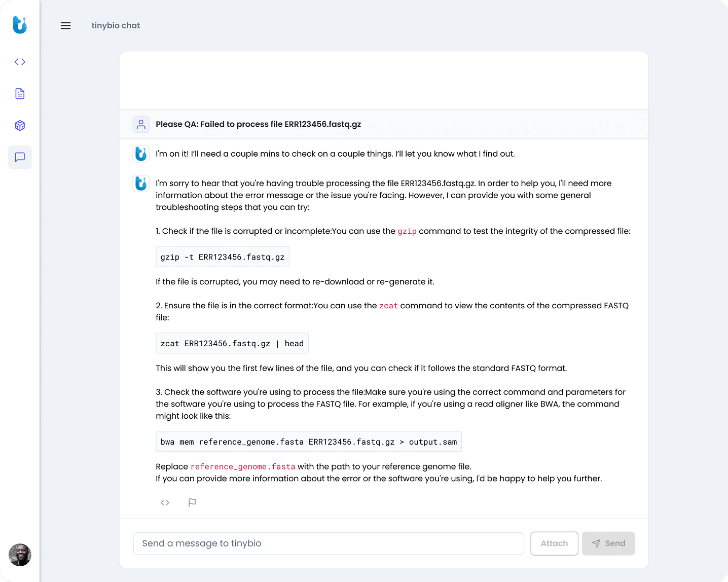Click the reference_genome.fasta highlighted text
Image resolution: width=728 pixels, height=582 pixels.
tap(243, 466)
